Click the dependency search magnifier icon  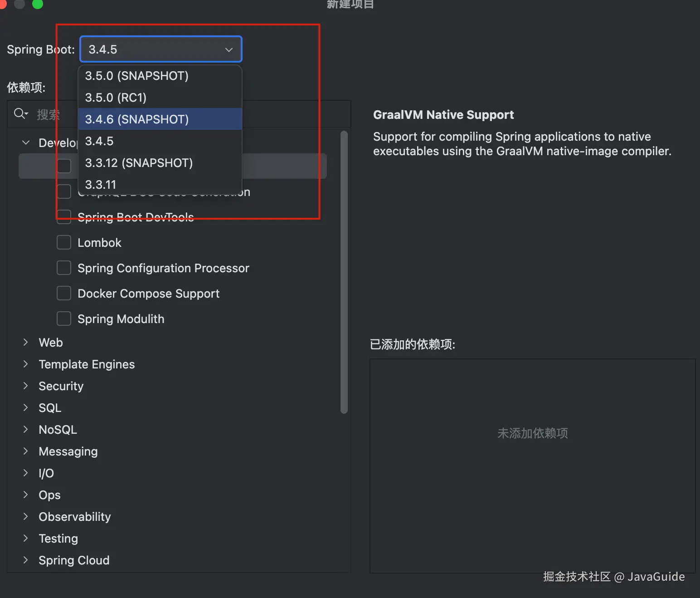click(20, 113)
